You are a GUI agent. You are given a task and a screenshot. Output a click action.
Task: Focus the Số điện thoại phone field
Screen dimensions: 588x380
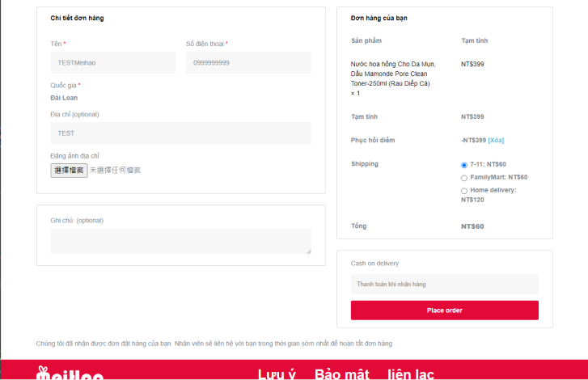(x=248, y=63)
